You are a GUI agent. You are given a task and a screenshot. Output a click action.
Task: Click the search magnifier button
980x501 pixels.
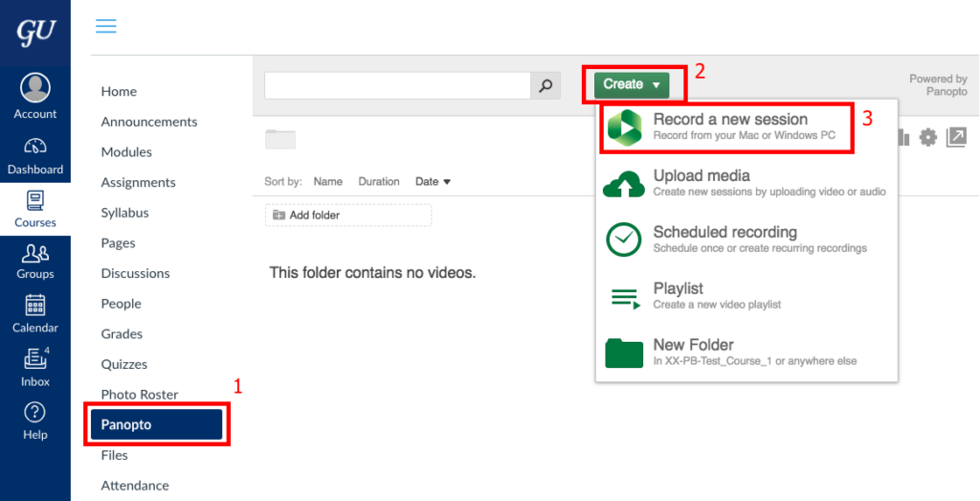(x=546, y=85)
